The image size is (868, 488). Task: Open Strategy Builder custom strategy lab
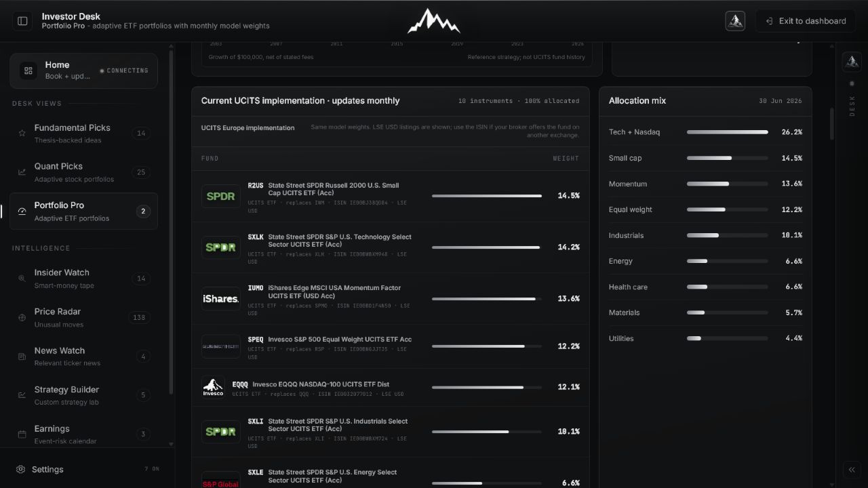coord(83,395)
